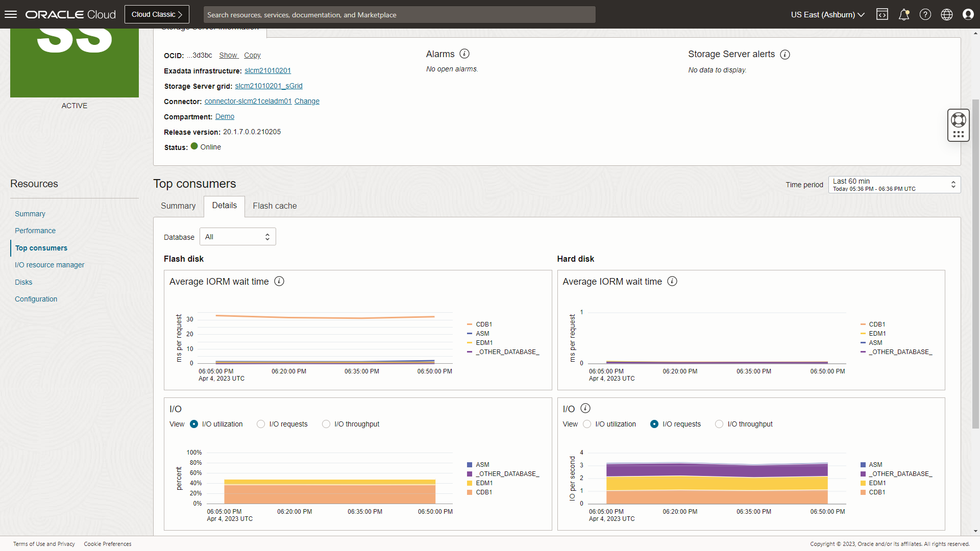Open the hamburger navigation menu
This screenshot has width=980, height=551.
11,14
